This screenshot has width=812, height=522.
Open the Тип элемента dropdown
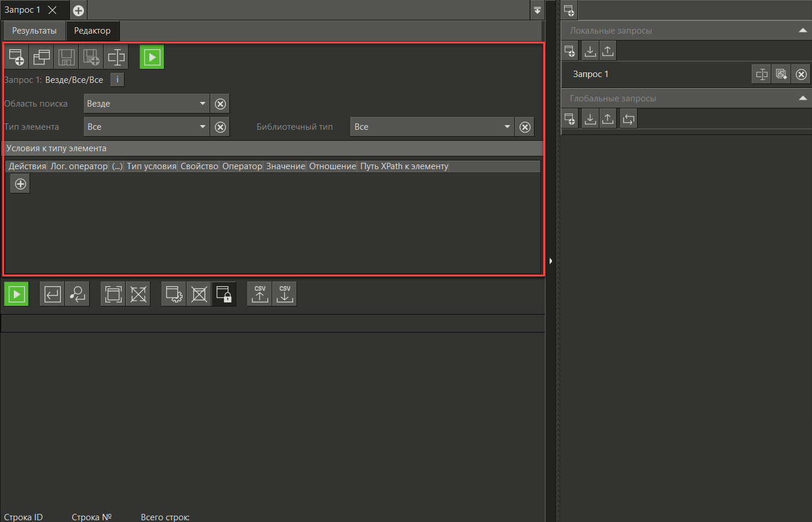(146, 127)
